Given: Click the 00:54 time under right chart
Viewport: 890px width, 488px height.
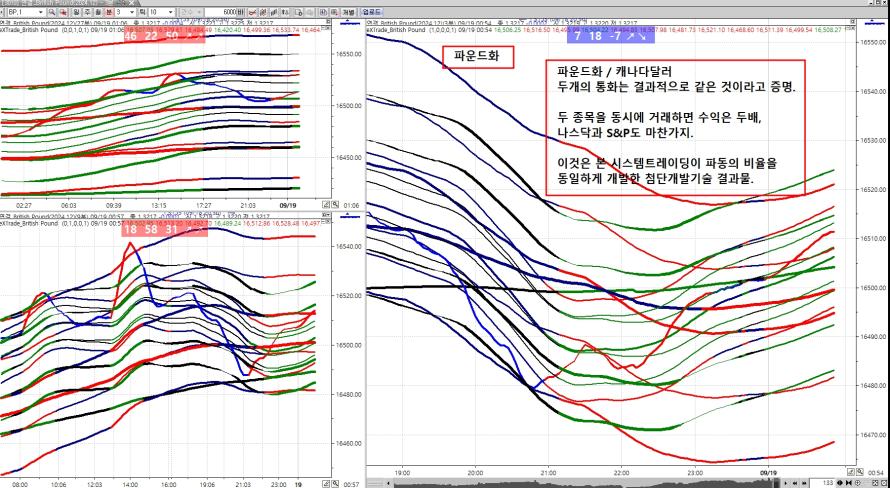Looking at the screenshot, I should point(875,472).
